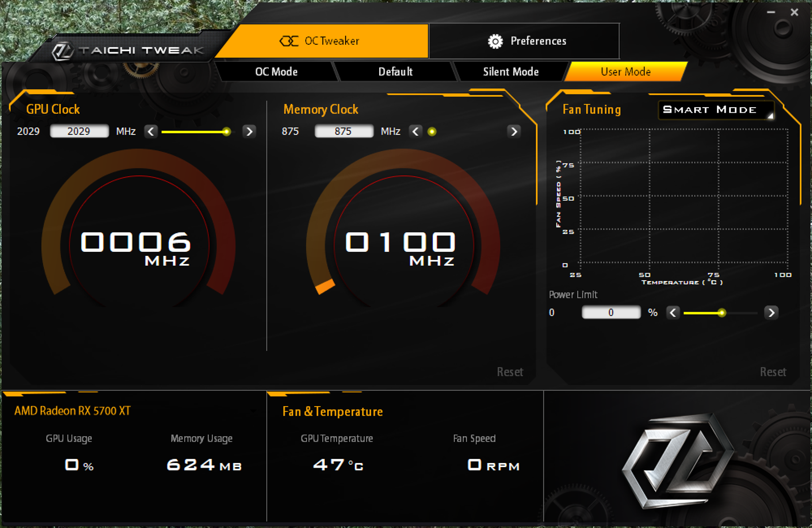Decrease Power Limit with left arrow
The width and height of the screenshot is (812, 528).
(x=673, y=313)
